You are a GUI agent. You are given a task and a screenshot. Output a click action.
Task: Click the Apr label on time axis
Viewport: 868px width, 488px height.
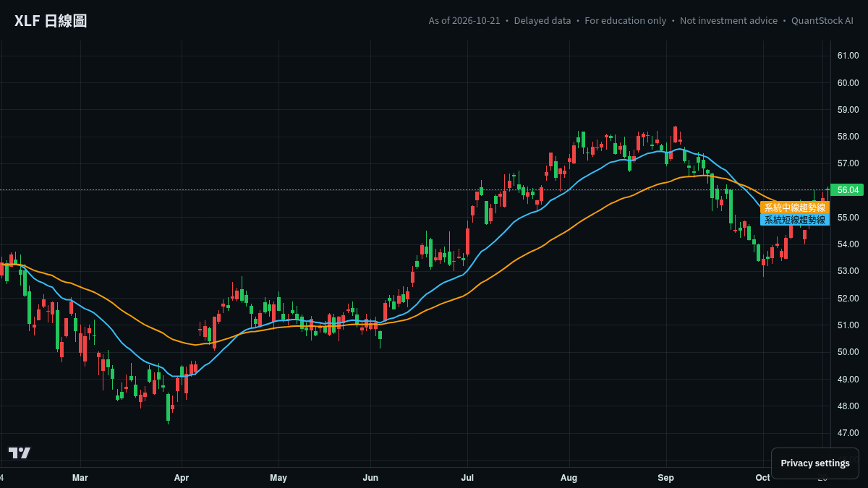tap(182, 478)
